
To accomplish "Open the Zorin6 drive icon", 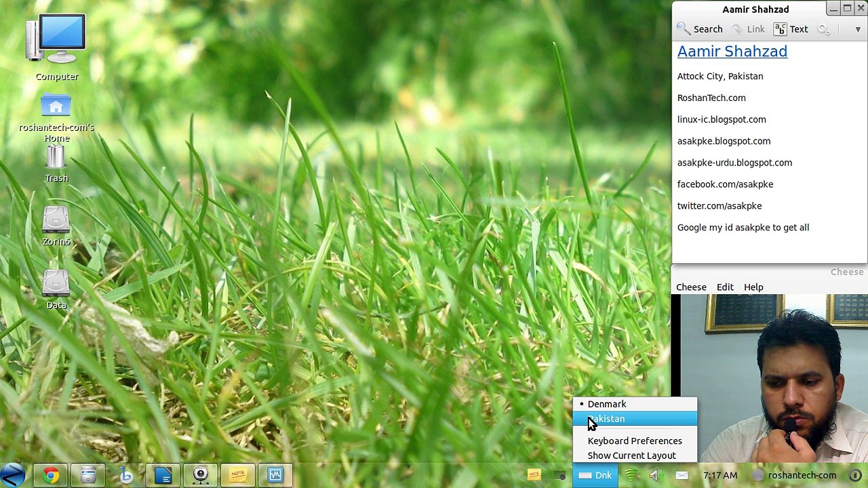I will [56, 226].
